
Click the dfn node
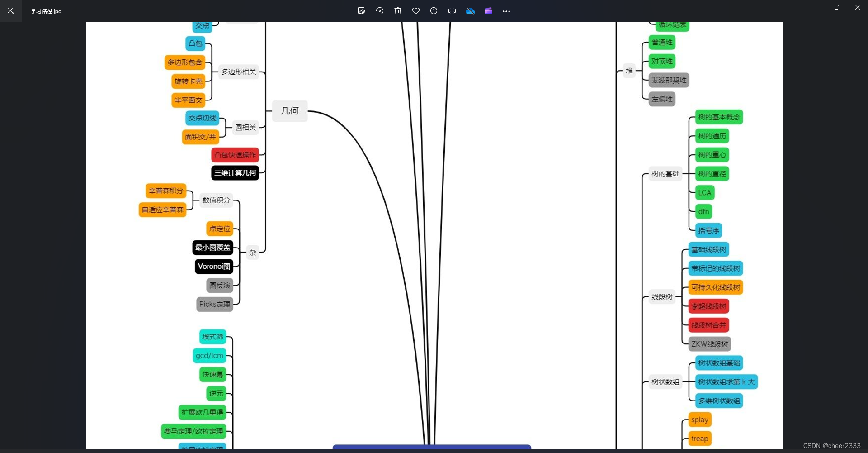704,211
